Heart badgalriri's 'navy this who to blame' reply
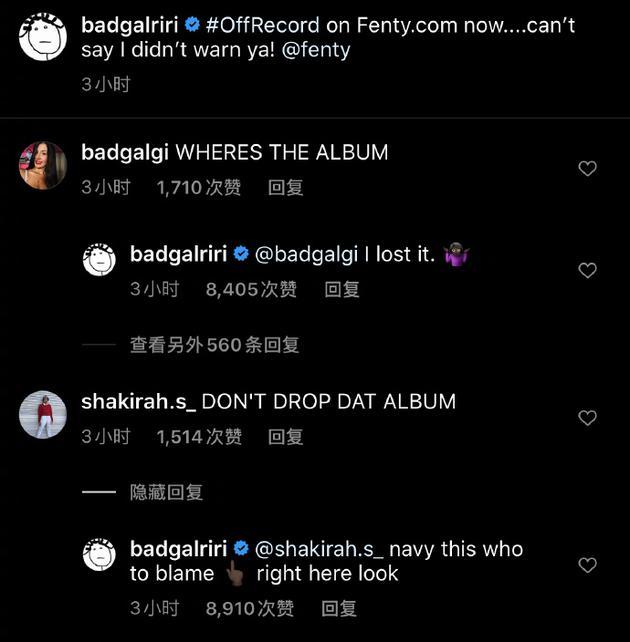 click(588, 565)
